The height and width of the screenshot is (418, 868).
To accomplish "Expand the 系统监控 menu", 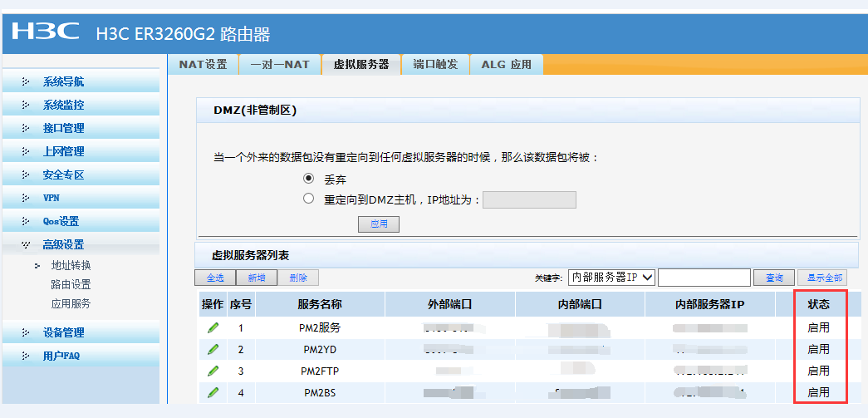I will tap(81, 106).
